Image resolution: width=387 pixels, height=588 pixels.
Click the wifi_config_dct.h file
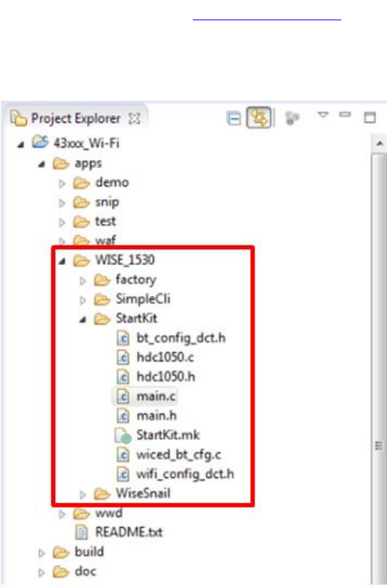[175, 474]
